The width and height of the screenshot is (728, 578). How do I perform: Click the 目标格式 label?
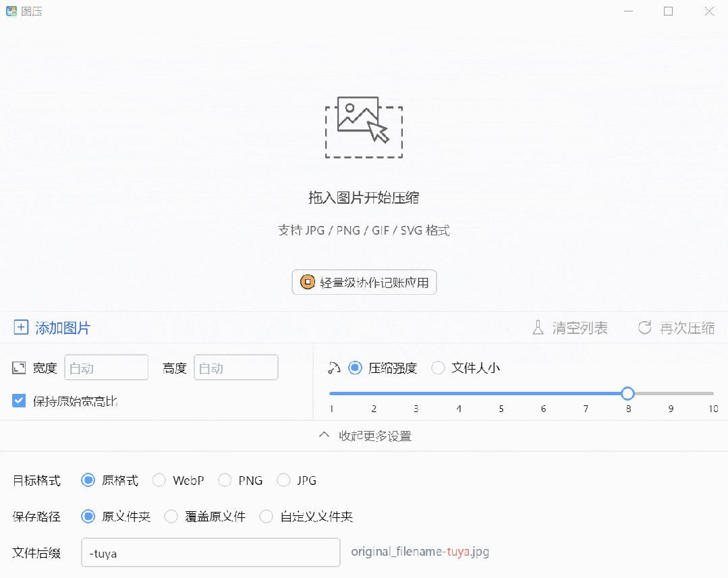point(36,480)
